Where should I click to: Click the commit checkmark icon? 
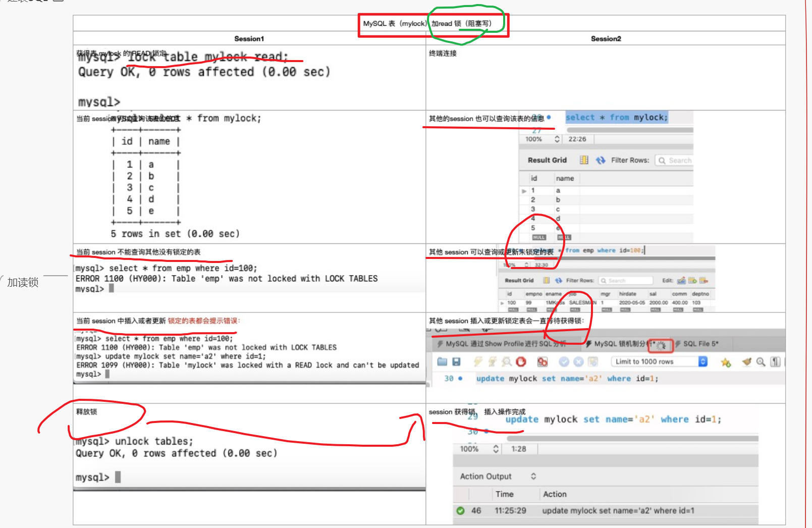(564, 361)
